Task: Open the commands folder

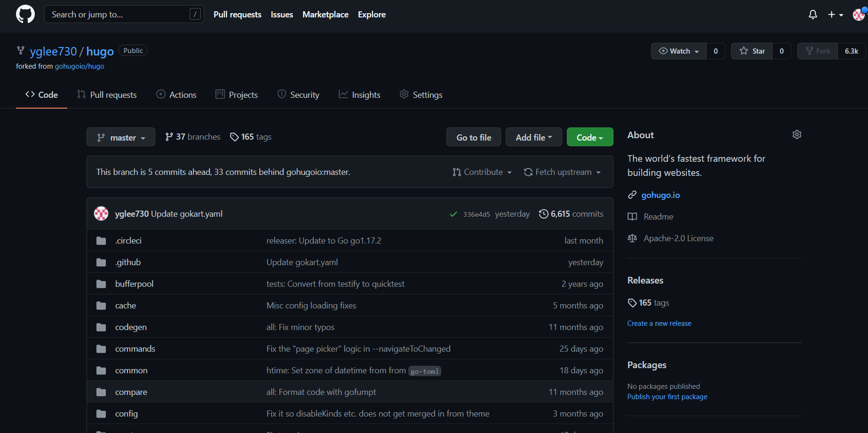Action: pyautogui.click(x=135, y=349)
